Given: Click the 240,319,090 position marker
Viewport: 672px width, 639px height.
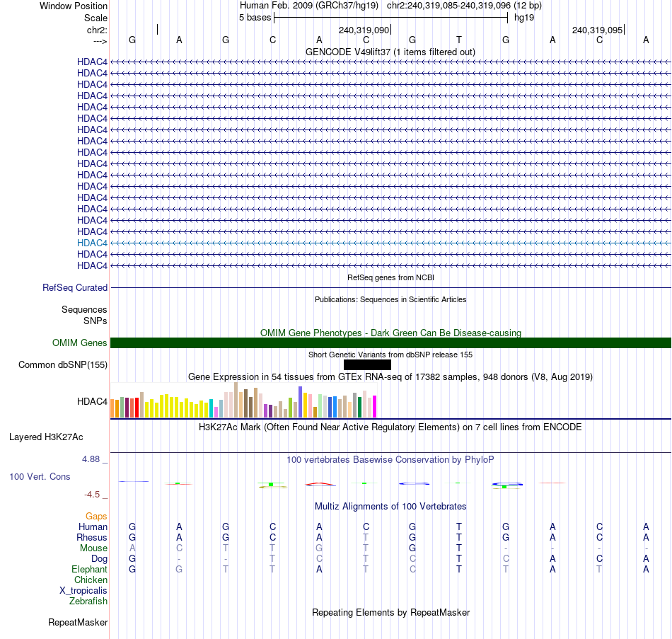Looking at the screenshot, I should pyautogui.click(x=364, y=30).
